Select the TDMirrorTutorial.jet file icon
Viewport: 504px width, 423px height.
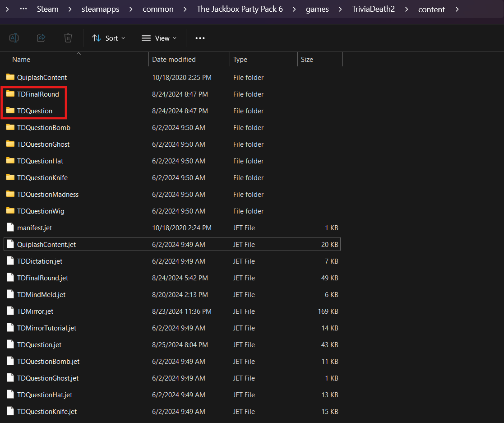point(10,328)
